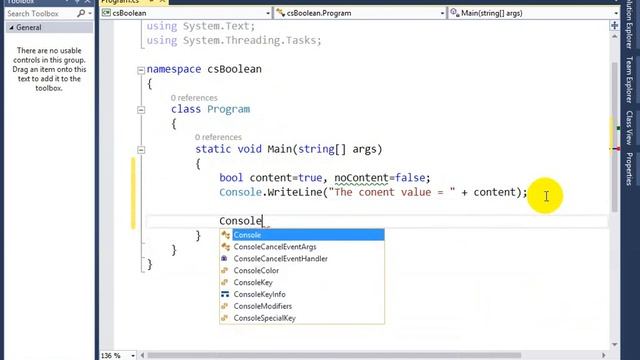This screenshot has width=640, height=360.
Task: Click the editor split-window plus icon
Action: [614, 26]
